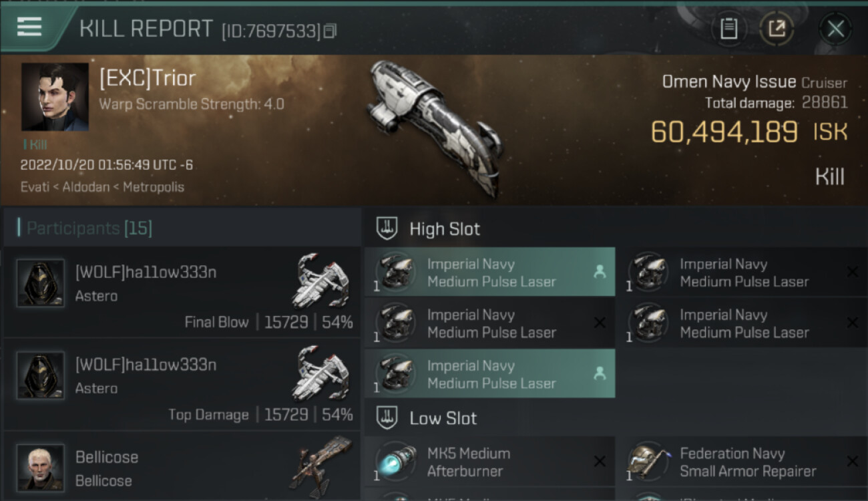Click the Omen Navy Issue ship image

434,127
